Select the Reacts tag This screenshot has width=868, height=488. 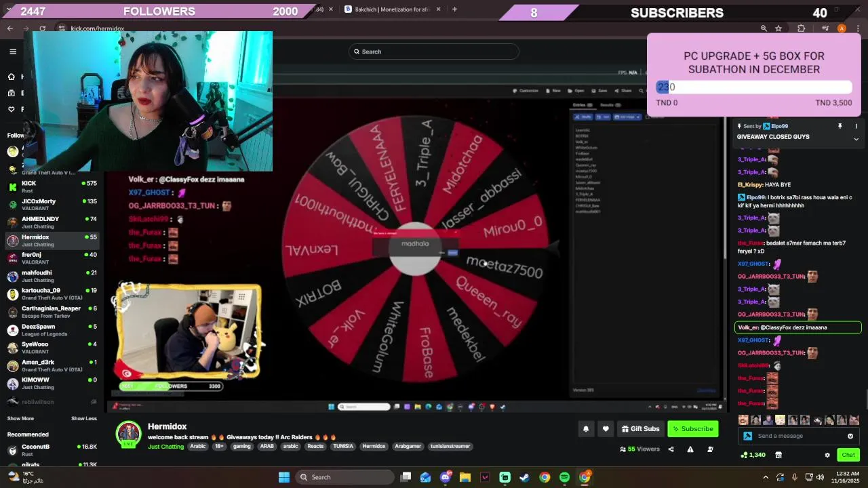(315, 447)
